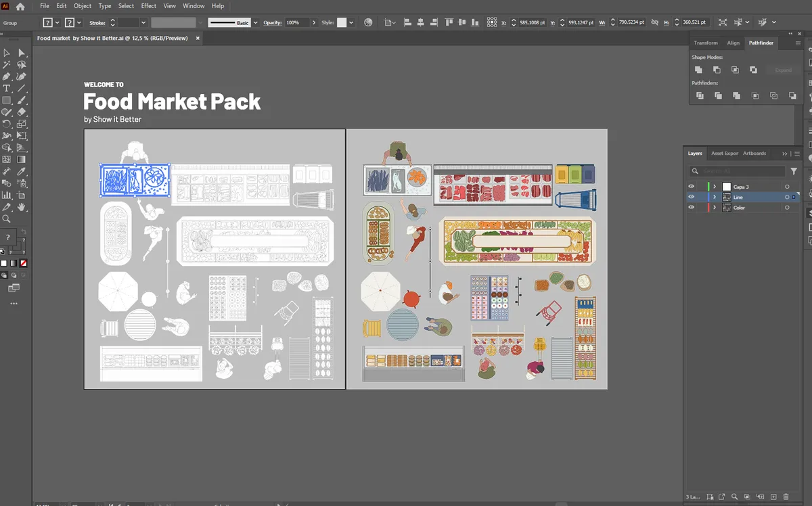The width and height of the screenshot is (812, 506).
Task: Click the Style swatch in control bar
Action: pyautogui.click(x=342, y=22)
